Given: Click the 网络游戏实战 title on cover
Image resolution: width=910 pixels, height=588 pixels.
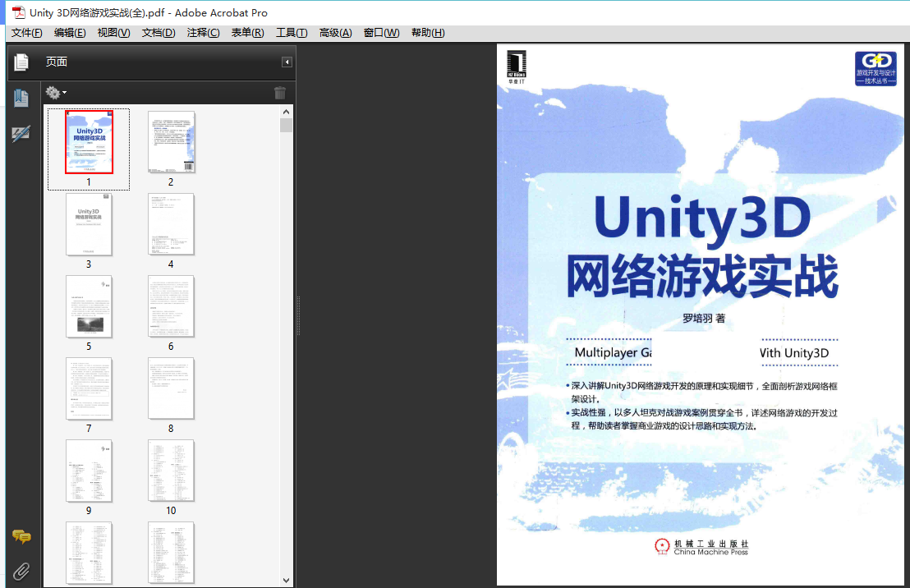Looking at the screenshot, I should pos(702,276).
